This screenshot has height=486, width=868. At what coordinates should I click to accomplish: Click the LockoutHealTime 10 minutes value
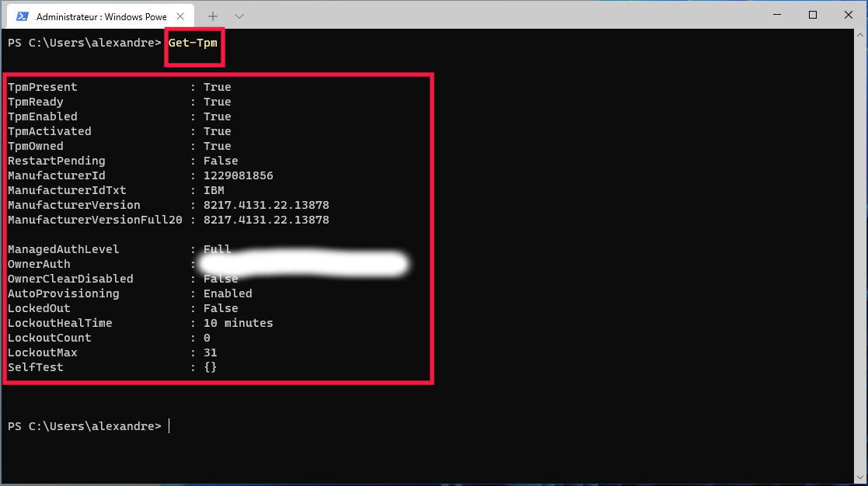pyautogui.click(x=238, y=323)
